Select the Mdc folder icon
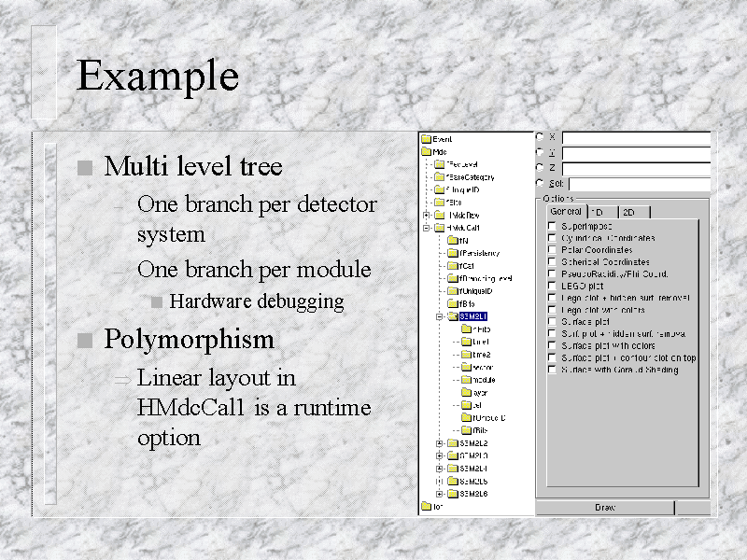The image size is (747, 560). [x=426, y=151]
